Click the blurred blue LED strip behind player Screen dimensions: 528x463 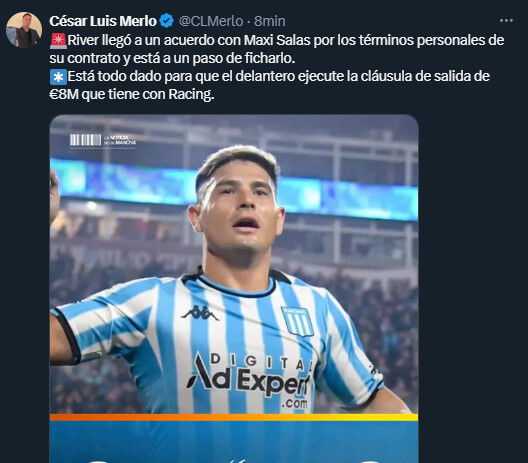point(350,199)
